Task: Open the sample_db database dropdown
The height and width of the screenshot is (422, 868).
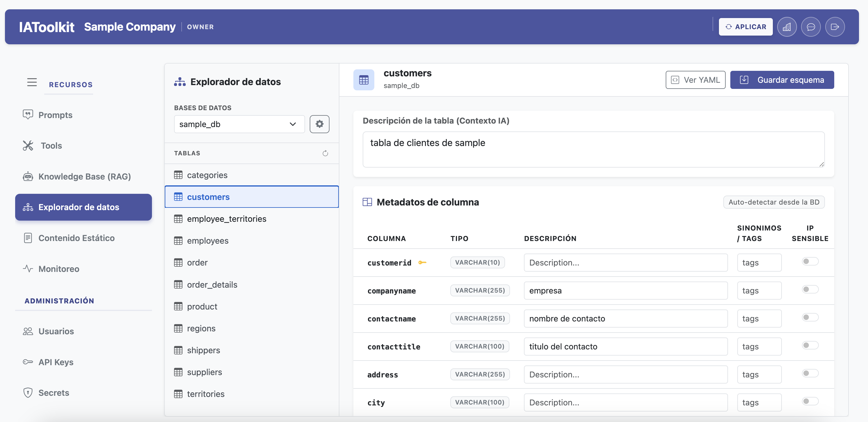Action: click(x=239, y=124)
